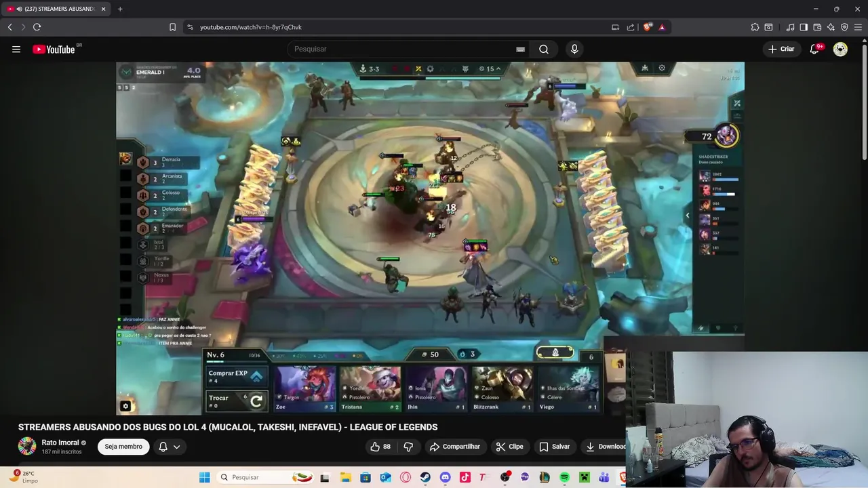Open the tab search icon next to extensions
This screenshot has height=488, width=868.
tap(768, 27)
